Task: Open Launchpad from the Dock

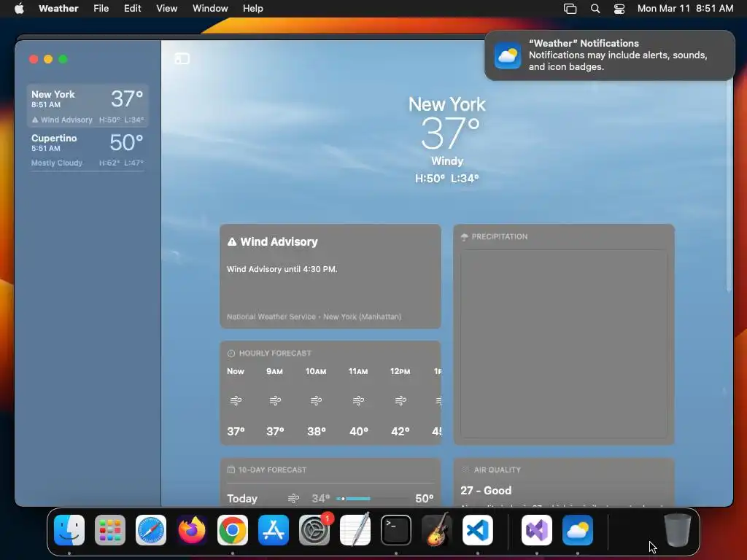Action: coord(110,530)
